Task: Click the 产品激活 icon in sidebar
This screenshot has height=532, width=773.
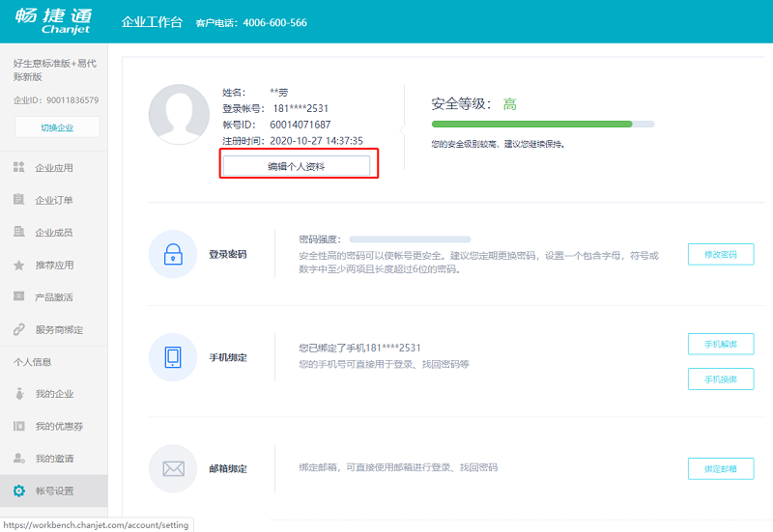Action: [18, 296]
